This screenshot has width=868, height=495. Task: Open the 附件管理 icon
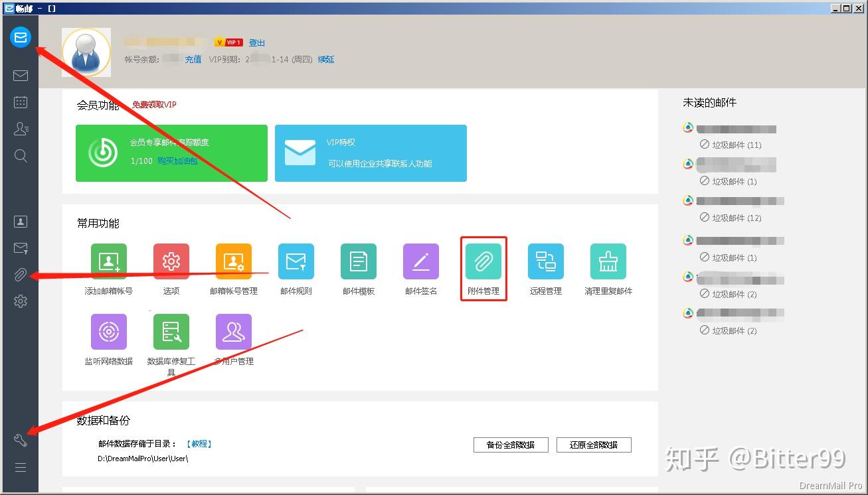tap(483, 261)
